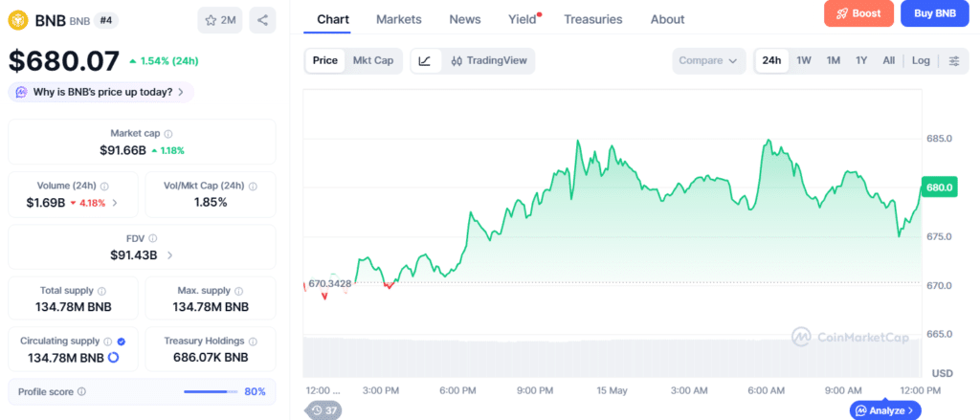Click Circulating supply info icon
This screenshot has width=980, height=420.
108,342
